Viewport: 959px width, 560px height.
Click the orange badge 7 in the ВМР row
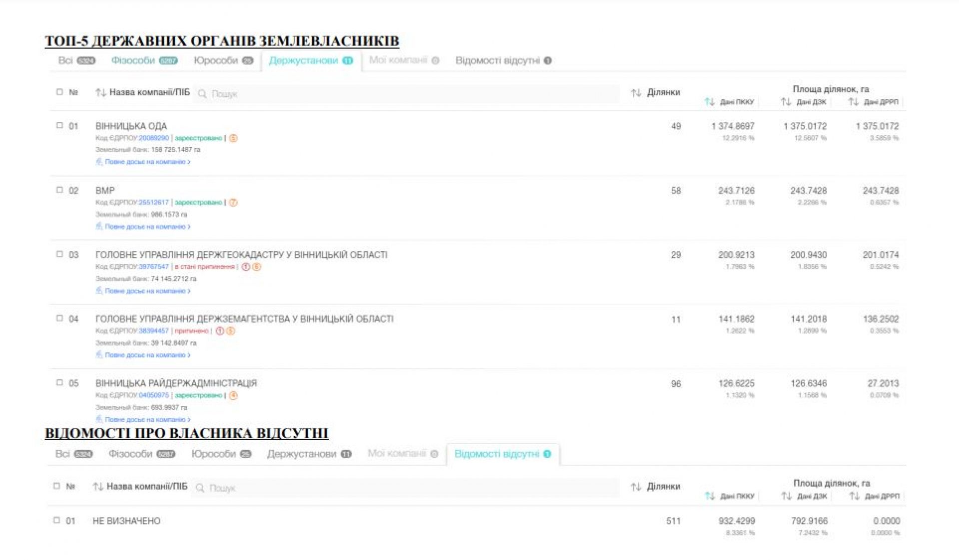pyautogui.click(x=233, y=202)
